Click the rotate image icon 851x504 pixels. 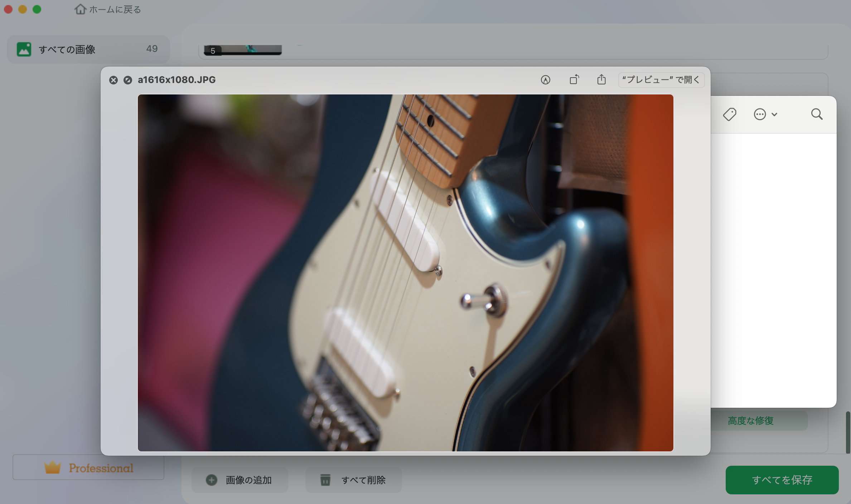574,79
